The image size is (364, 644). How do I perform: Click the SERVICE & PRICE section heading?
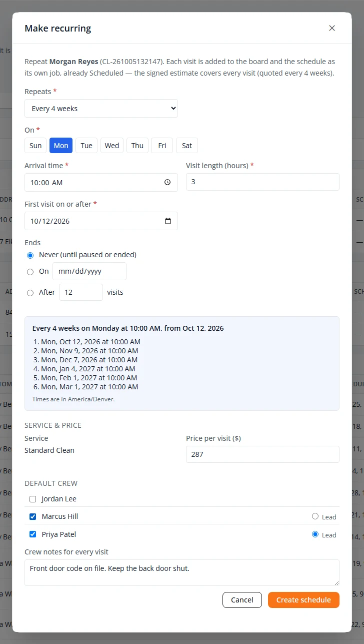(x=53, y=425)
